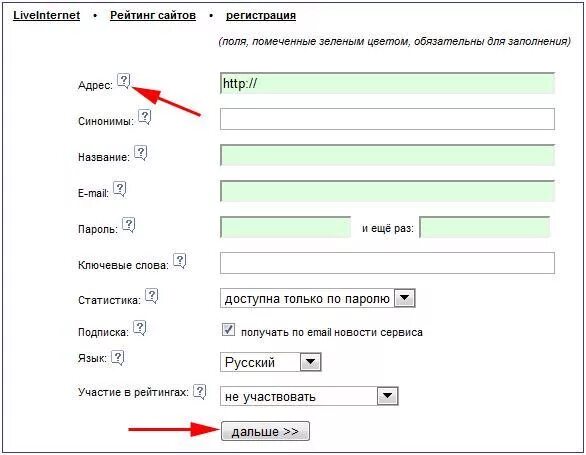Image resolution: width=586 pixels, height=455 pixels.
Task: Open help icon next to Подписка
Action: 140,328
